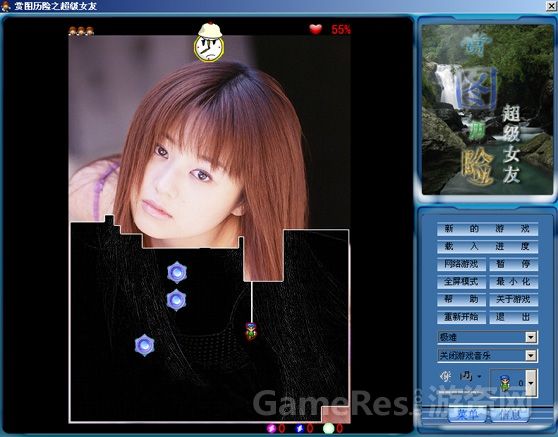The width and height of the screenshot is (558, 437).
Task: Click the red heart icon
Action: (315, 29)
